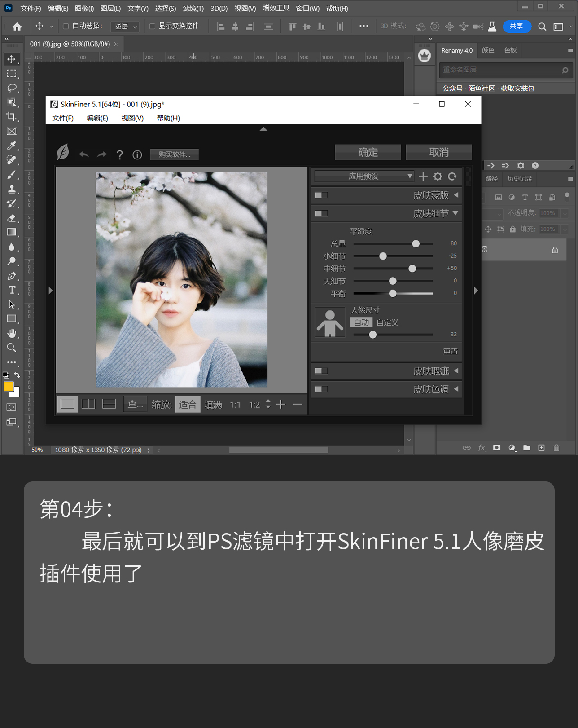Expand the 皮肤色调 section arrow

pos(456,389)
